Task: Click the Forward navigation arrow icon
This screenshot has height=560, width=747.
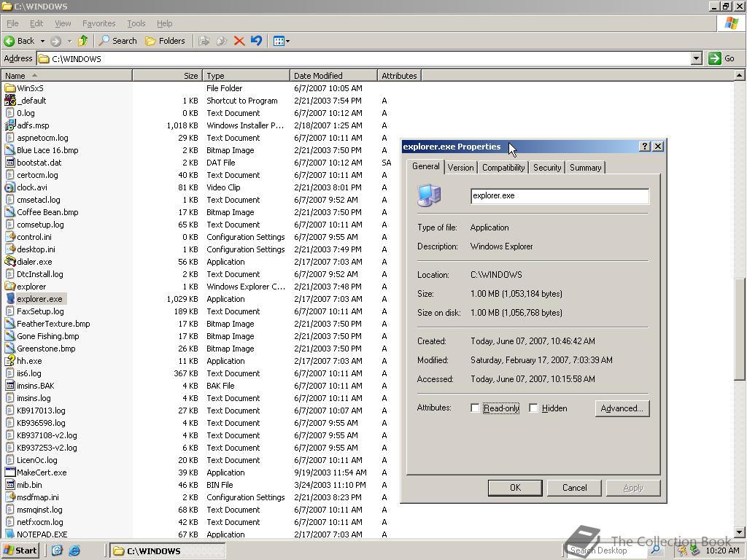Action: (55, 41)
